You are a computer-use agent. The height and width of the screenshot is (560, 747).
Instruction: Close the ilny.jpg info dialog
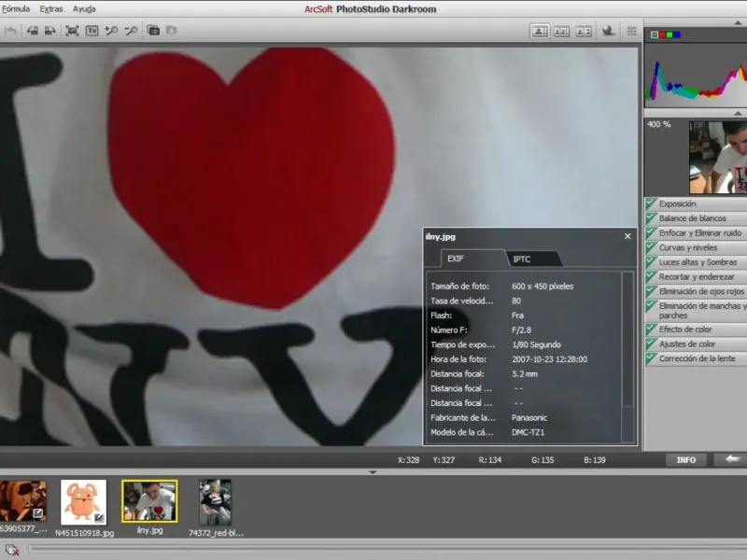click(627, 237)
